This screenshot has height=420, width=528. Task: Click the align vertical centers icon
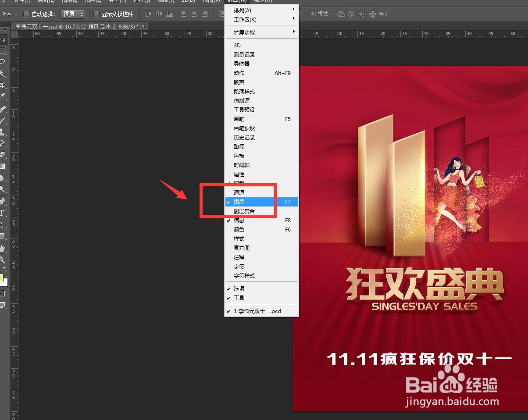159,14
